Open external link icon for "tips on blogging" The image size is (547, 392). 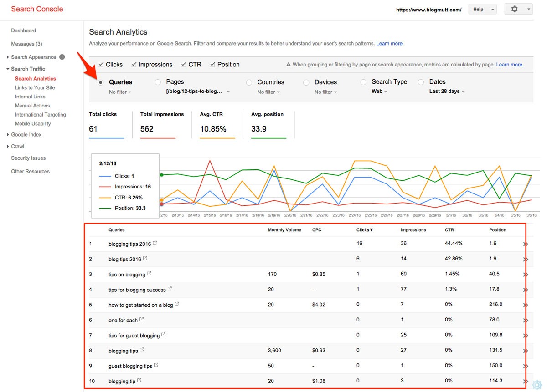149,274
